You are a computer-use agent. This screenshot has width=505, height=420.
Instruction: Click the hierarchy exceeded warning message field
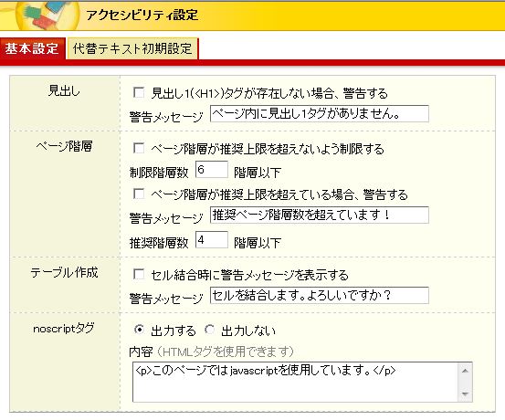coord(320,215)
